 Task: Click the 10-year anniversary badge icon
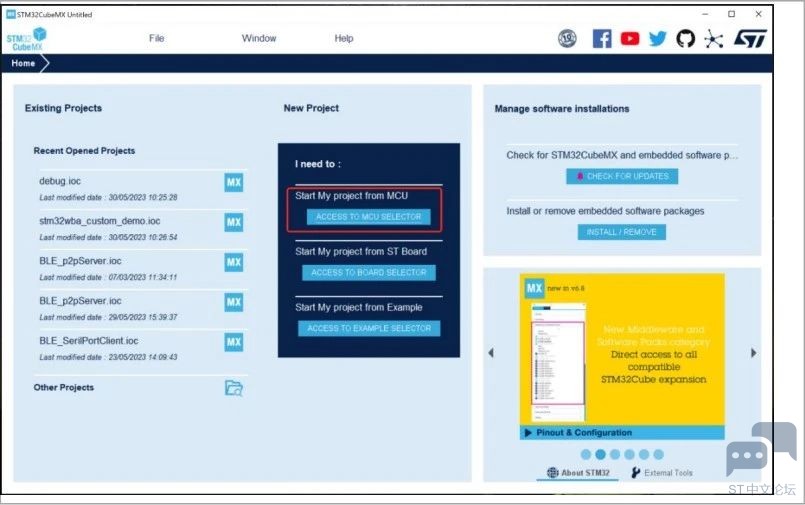click(x=567, y=38)
